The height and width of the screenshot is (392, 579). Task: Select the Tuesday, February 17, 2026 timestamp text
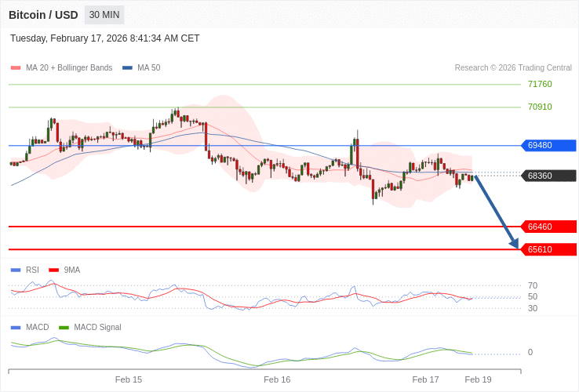(105, 38)
